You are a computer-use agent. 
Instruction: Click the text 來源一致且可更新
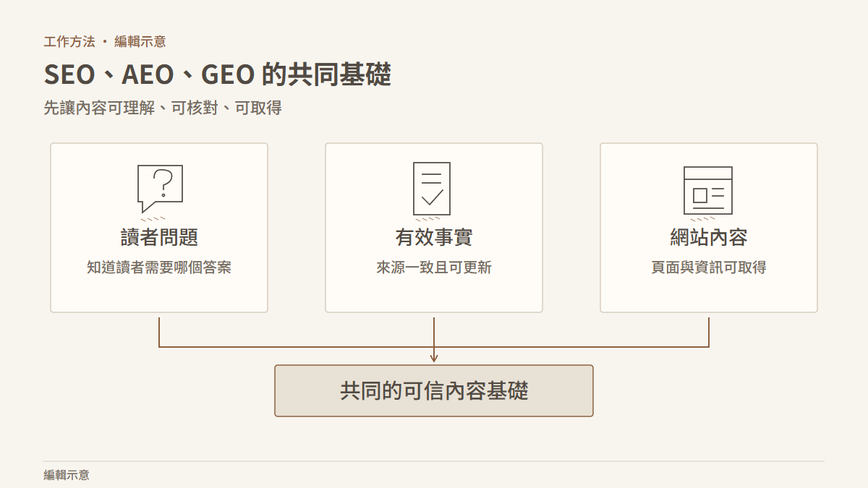tap(434, 267)
